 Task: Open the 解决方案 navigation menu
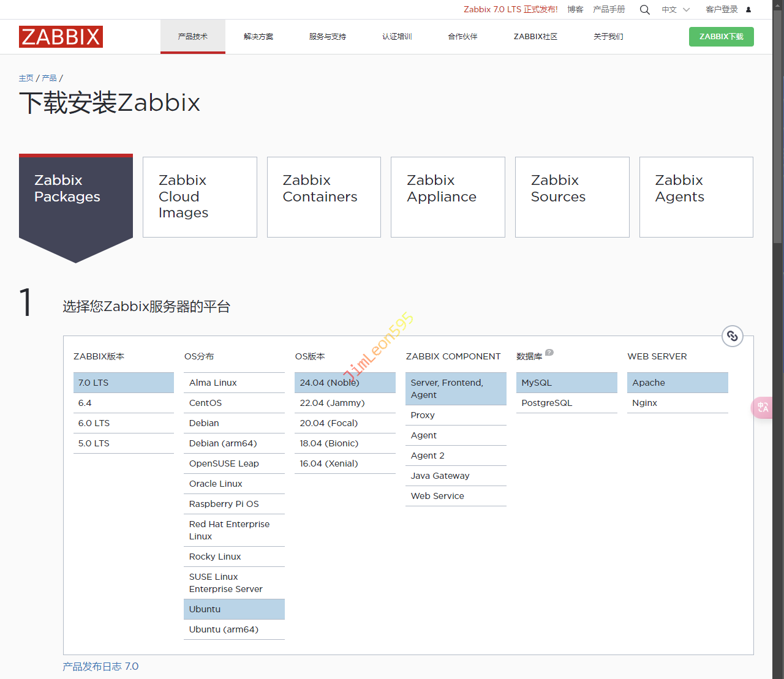[x=258, y=37]
